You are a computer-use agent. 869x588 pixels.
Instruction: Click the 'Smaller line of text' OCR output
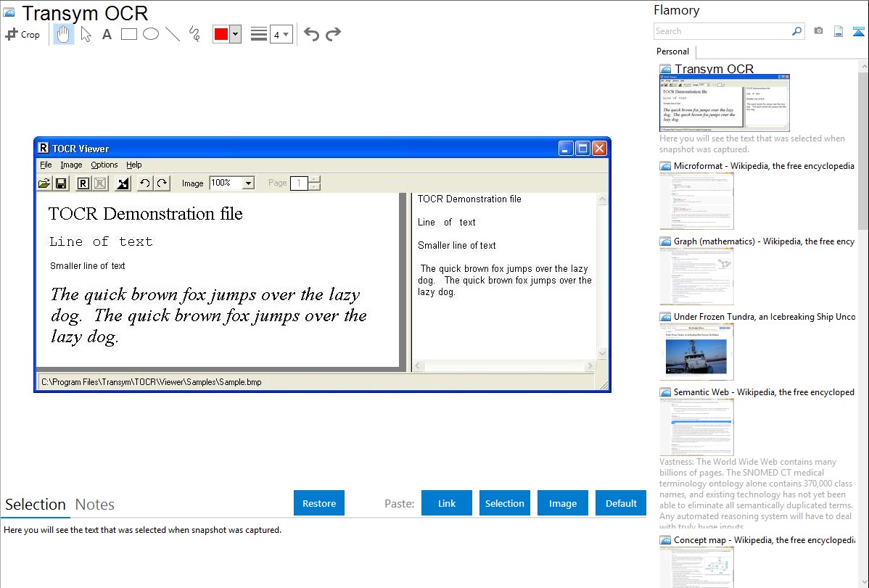pos(457,246)
